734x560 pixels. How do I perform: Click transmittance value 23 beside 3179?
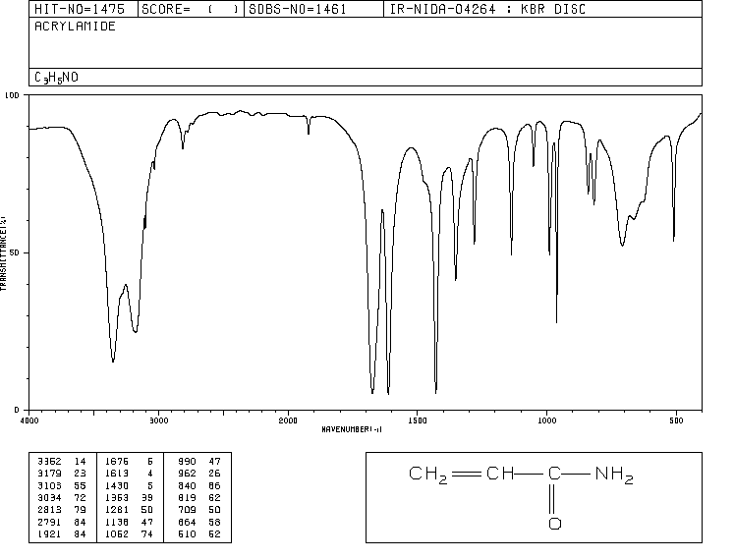pyautogui.click(x=80, y=474)
